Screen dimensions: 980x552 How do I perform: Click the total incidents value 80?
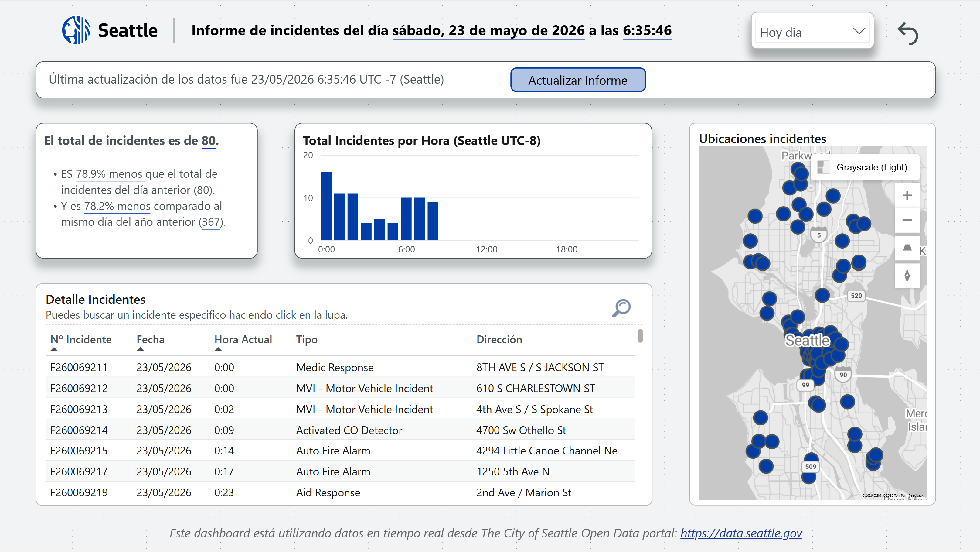coord(209,141)
